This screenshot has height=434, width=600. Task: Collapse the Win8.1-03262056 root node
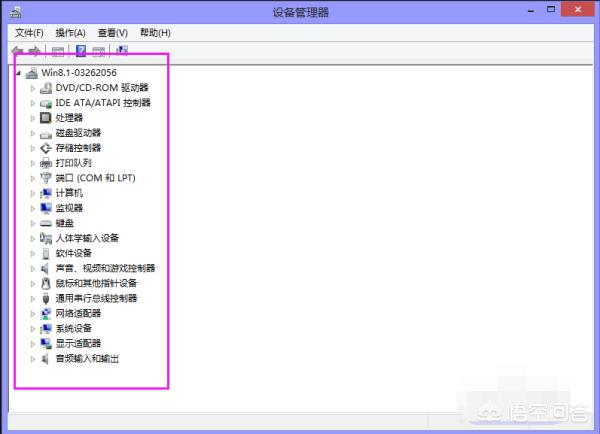point(19,73)
